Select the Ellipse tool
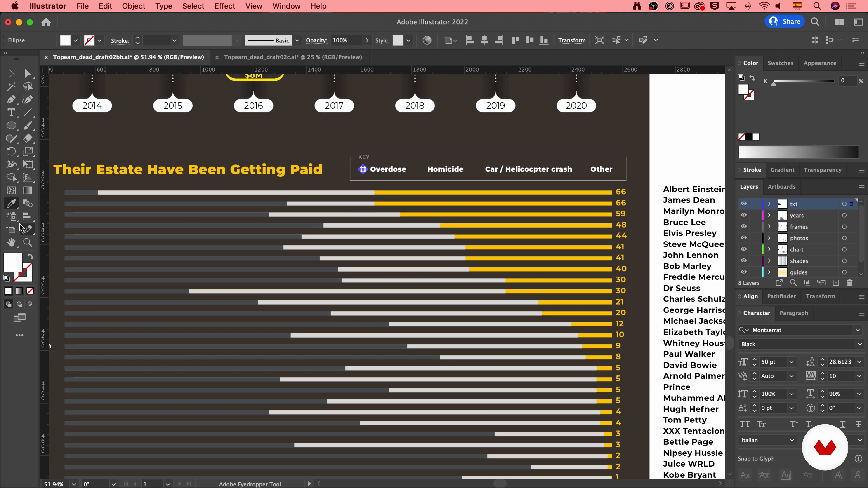This screenshot has width=868, height=488. [x=11, y=126]
